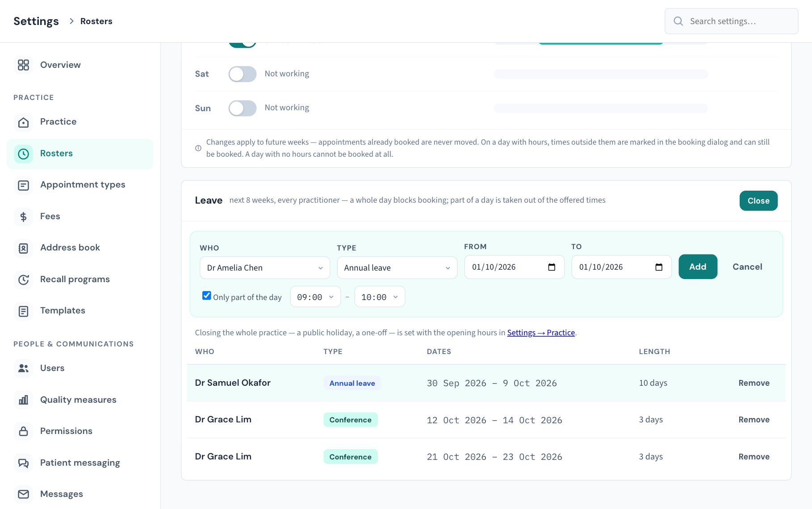The image size is (812, 509).
Task: Follow the Settings → Practice link
Action: [541, 333]
